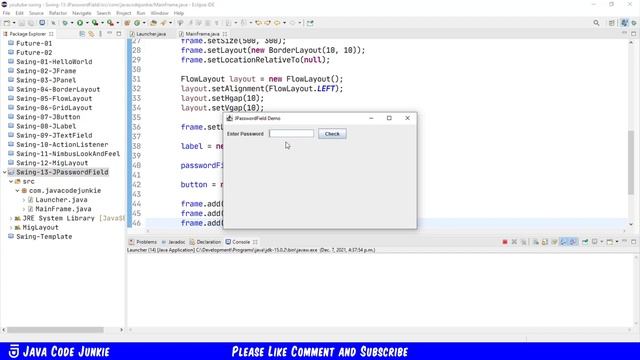
Task: Open the Display Selected Console dropdown
Action: pos(602,242)
